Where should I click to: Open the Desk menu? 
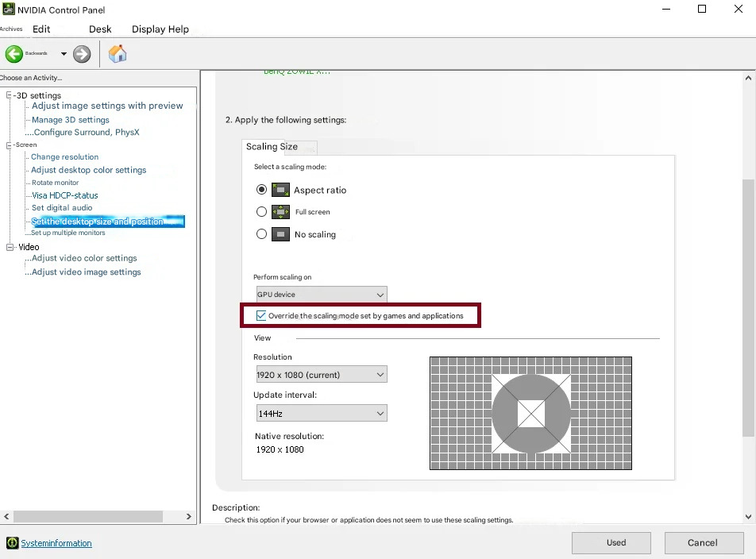100,29
